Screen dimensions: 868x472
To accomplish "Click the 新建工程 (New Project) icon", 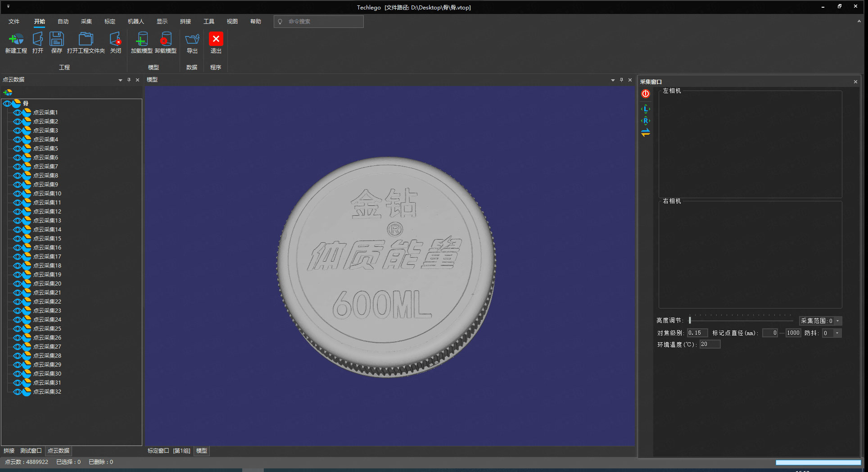I will [16, 40].
